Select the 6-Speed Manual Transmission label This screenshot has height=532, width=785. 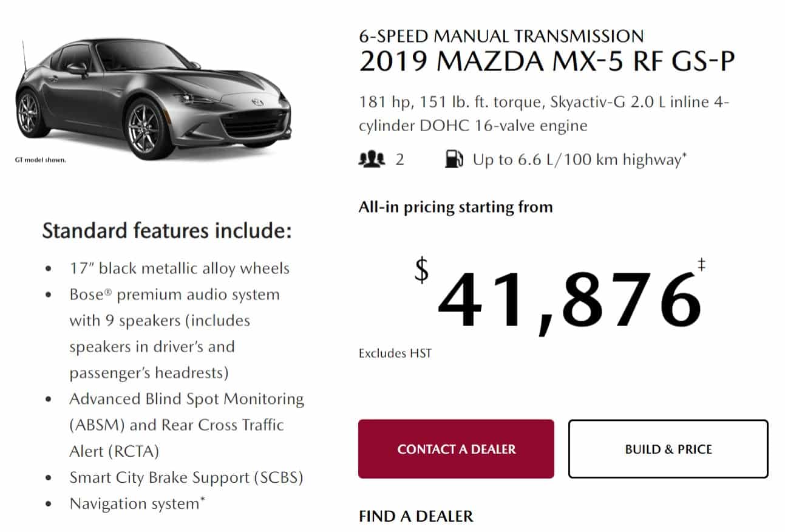coord(501,36)
